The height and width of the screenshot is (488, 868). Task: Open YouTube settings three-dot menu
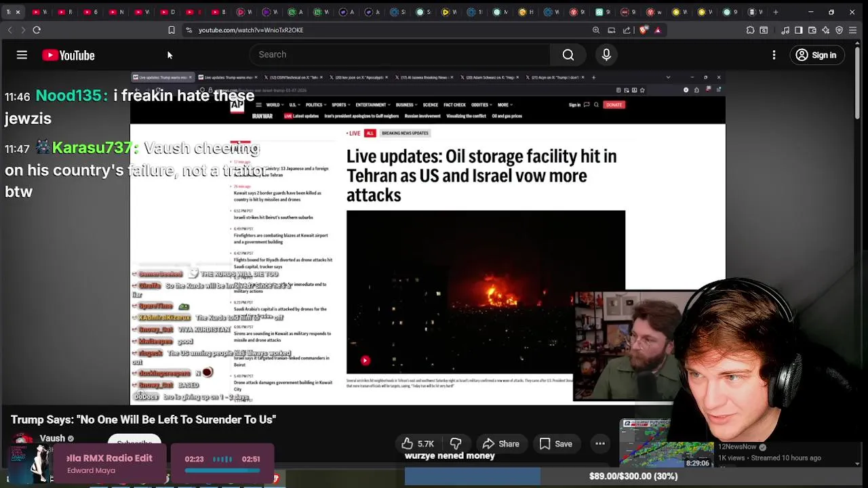[x=774, y=55]
